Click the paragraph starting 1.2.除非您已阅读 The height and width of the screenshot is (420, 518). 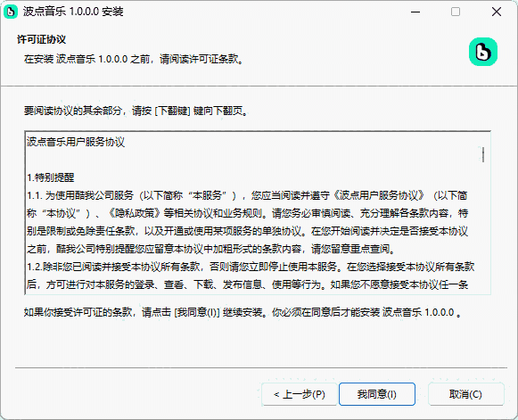point(251,276)
